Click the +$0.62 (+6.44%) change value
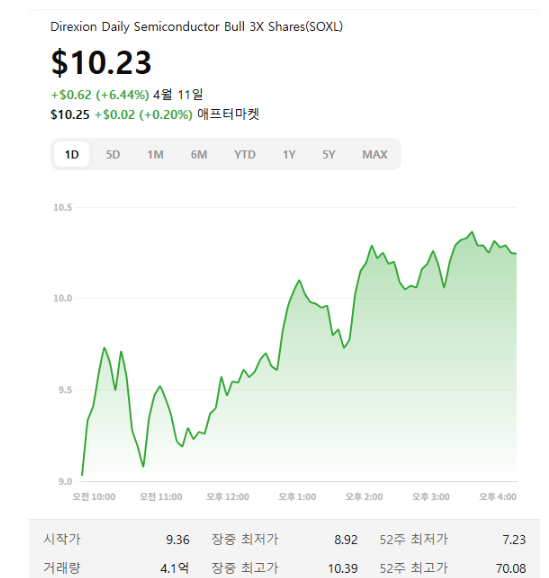Image resolution: width=549 pixels, height=578 pixels. pos(100,95)
